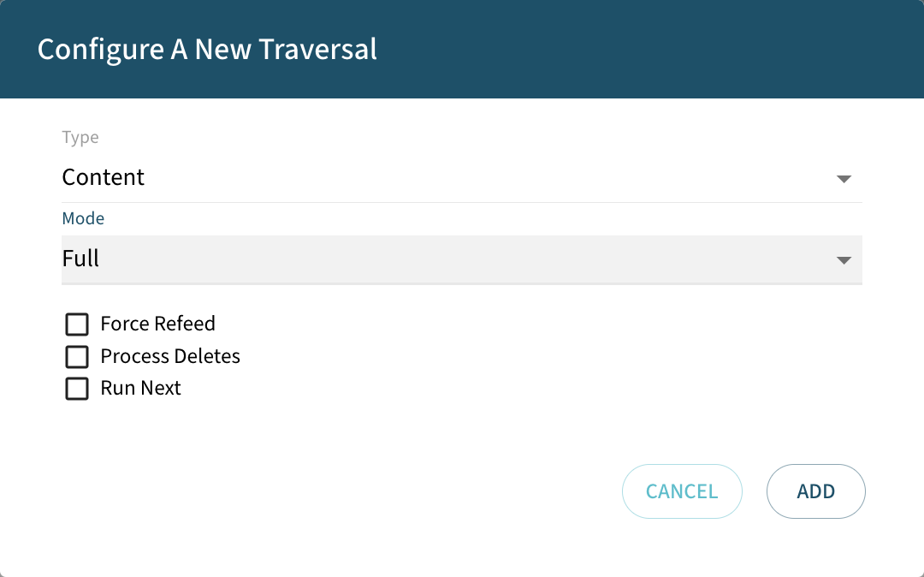
Task: Enable the Force Refeed checkbox
Action: tap(77, 324)
